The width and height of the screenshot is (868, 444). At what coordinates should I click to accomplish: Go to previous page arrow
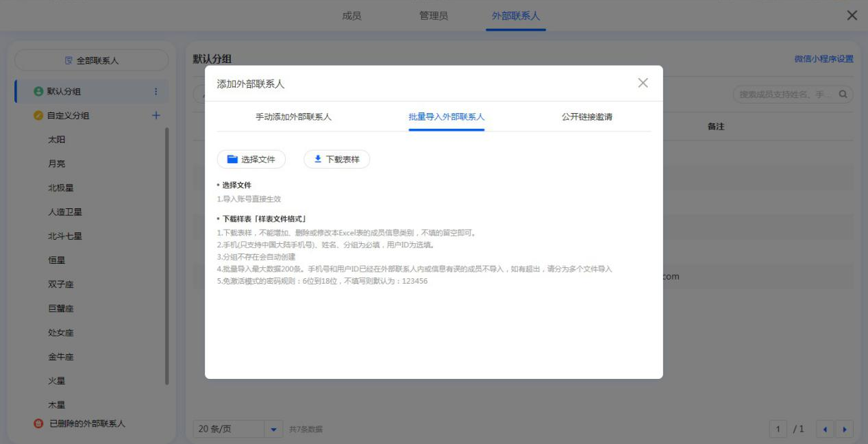pos(826,430)
